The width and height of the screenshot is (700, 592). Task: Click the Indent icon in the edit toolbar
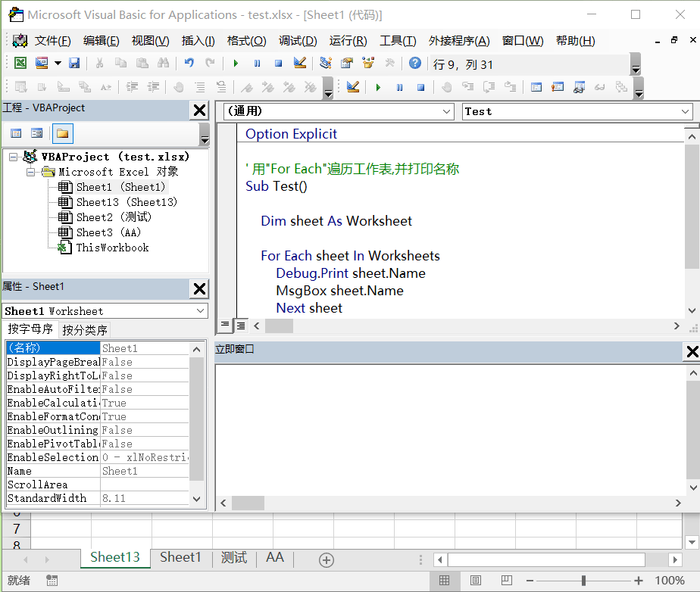click(x=132, y=86)
